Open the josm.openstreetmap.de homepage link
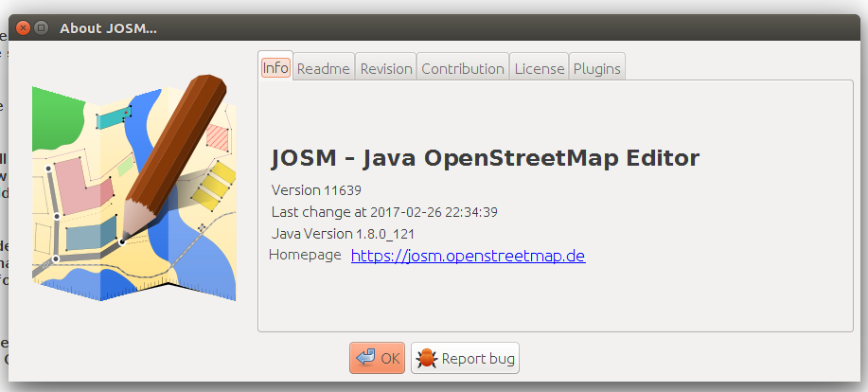 468,256
